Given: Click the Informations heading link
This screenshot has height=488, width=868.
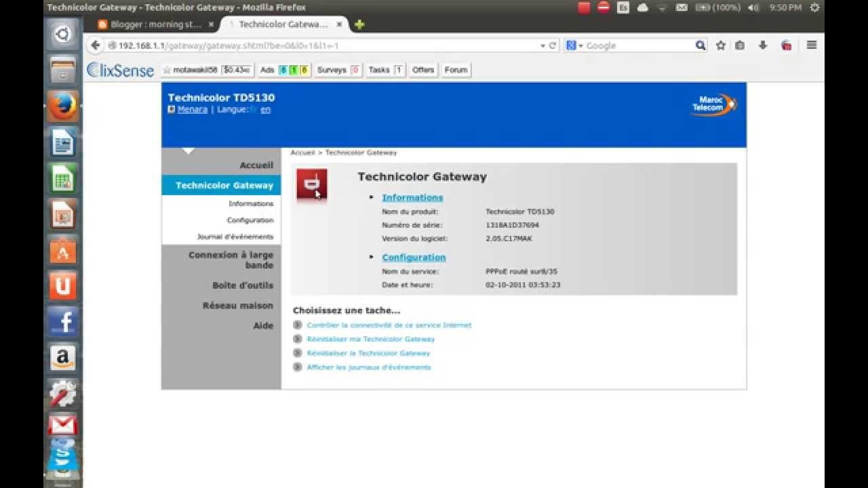Looking at the screenshot, I should [412, 197].
